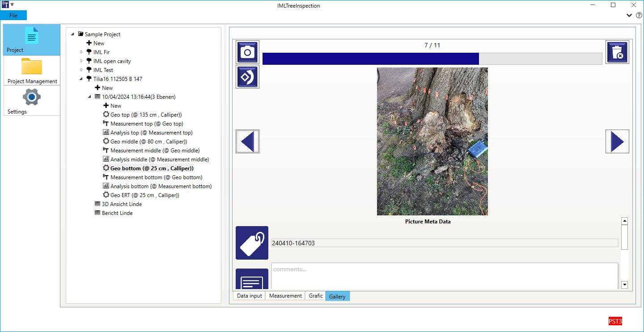Screen dimensions: 644x332
Task: Advance to next picture arrow
Action: (617, 142)
